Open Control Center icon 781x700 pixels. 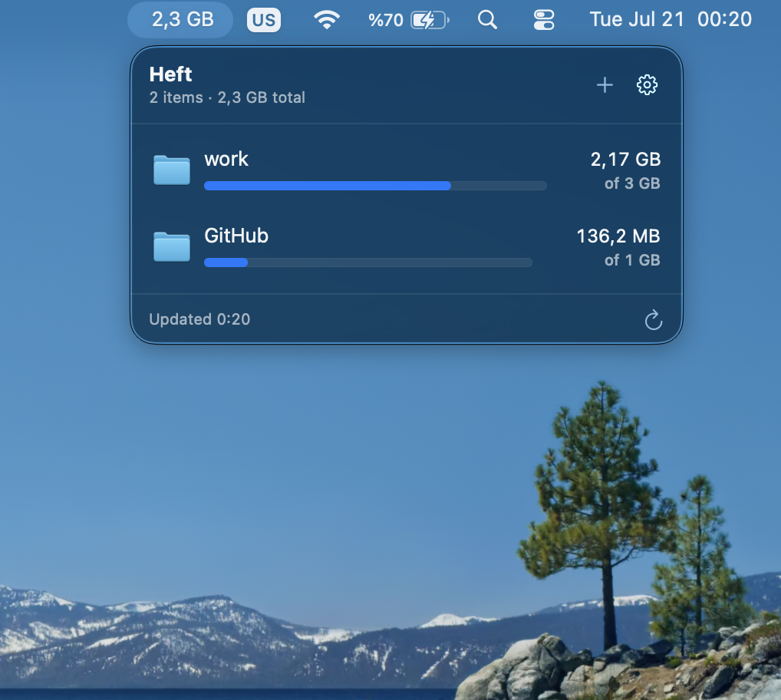coord(543,20)
